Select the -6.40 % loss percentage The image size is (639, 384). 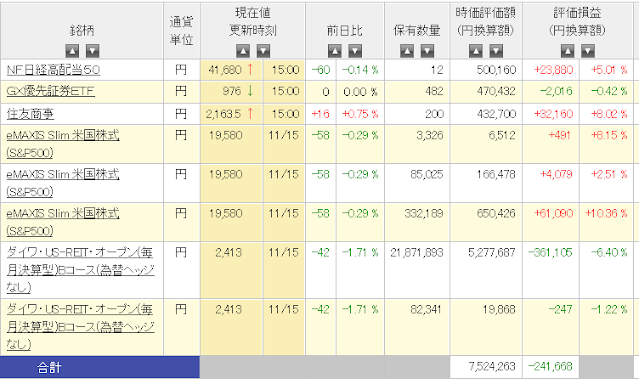[x=609, y=253]
